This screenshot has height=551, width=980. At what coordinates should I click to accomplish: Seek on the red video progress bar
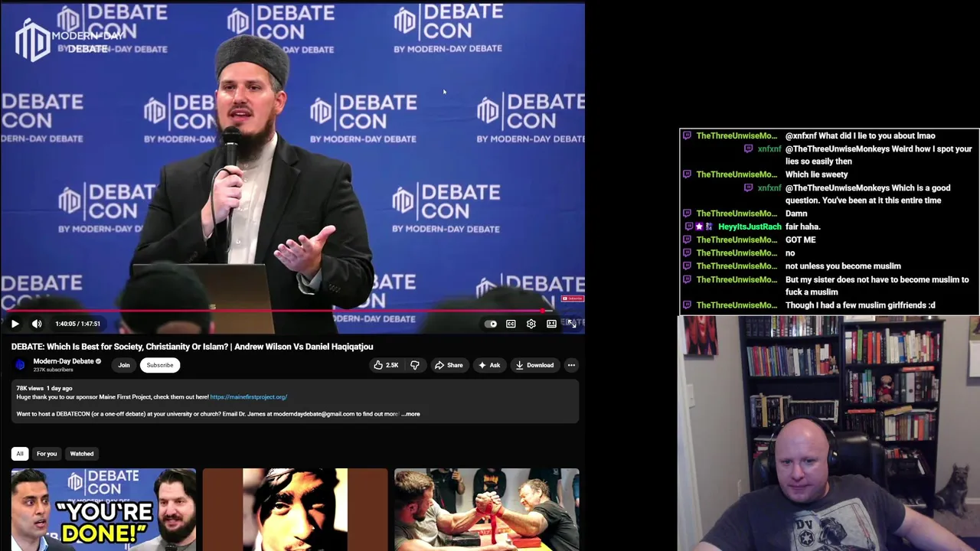(292, 311)
